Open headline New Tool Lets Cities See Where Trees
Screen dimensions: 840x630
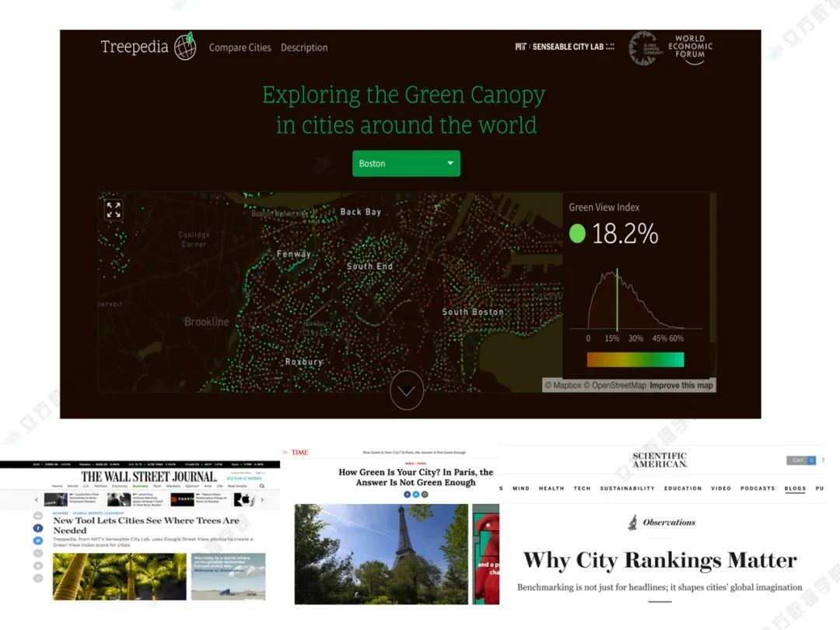point(146,525)
